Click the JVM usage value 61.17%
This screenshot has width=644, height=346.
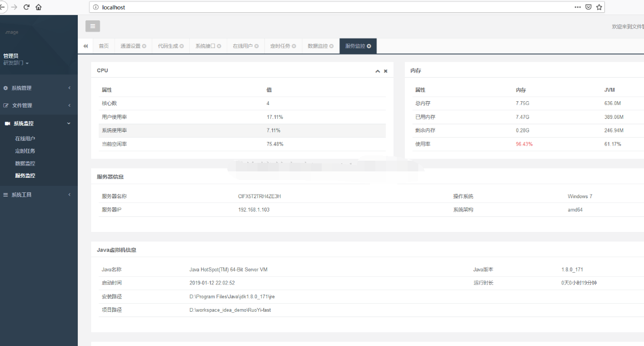(x=613, y=144)
